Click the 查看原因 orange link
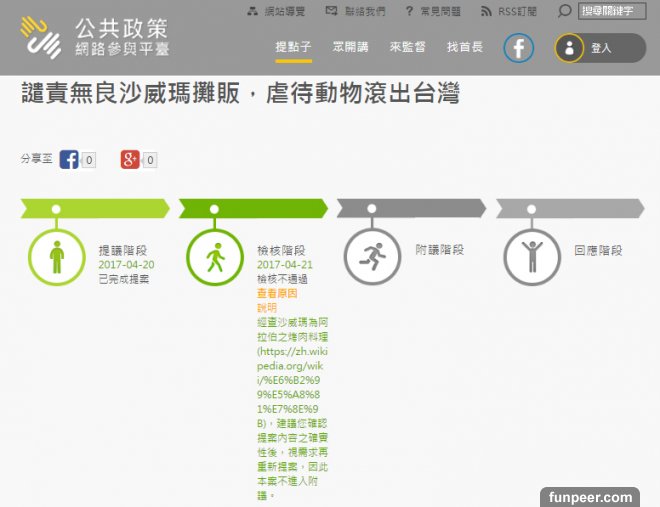Viewport: 660px width, 507px height. [x=277, y=294]
